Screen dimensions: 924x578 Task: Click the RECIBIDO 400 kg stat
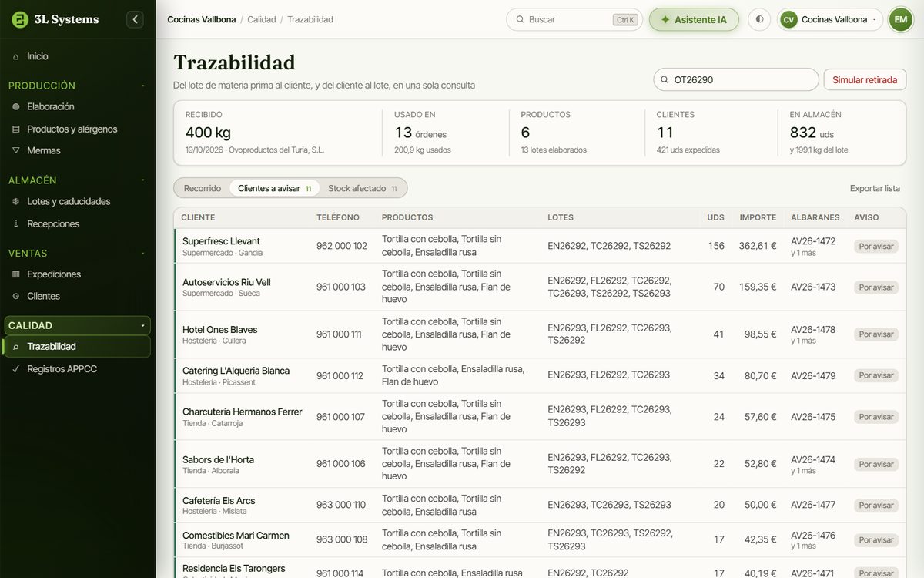pos(278,133)
